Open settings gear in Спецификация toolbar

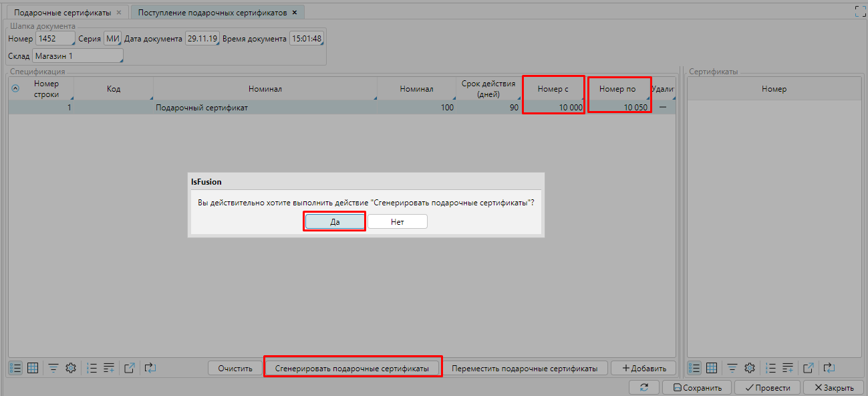click(70, 368)
